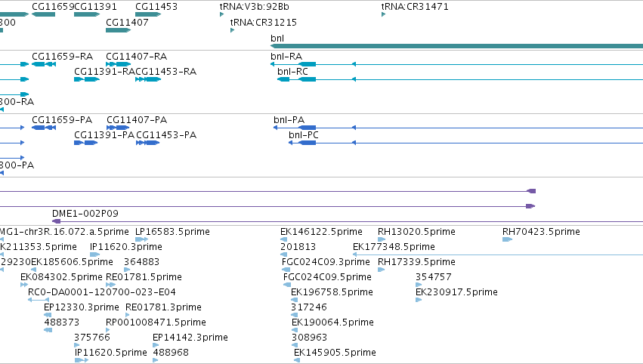Select the bnl-RA transcript exon block

(x=308, y=64)
